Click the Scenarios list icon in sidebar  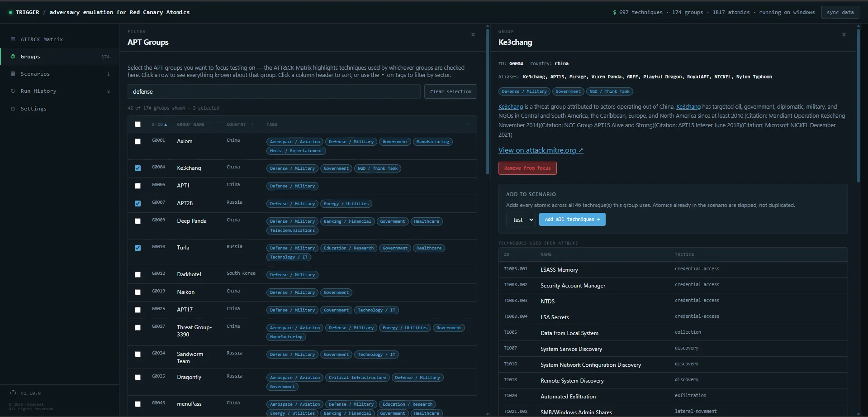pos(13,74)
